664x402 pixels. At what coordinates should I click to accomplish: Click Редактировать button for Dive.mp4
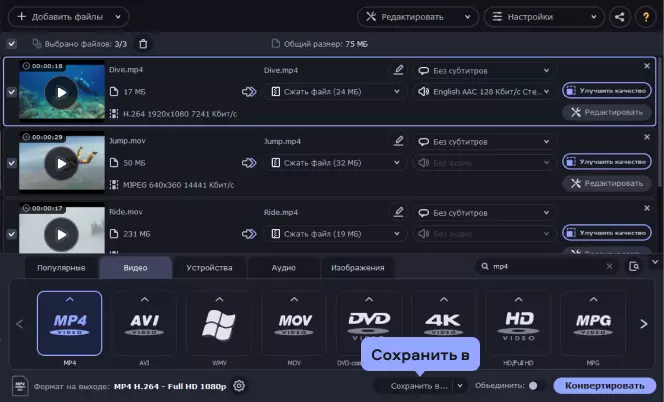coord(607,112)
